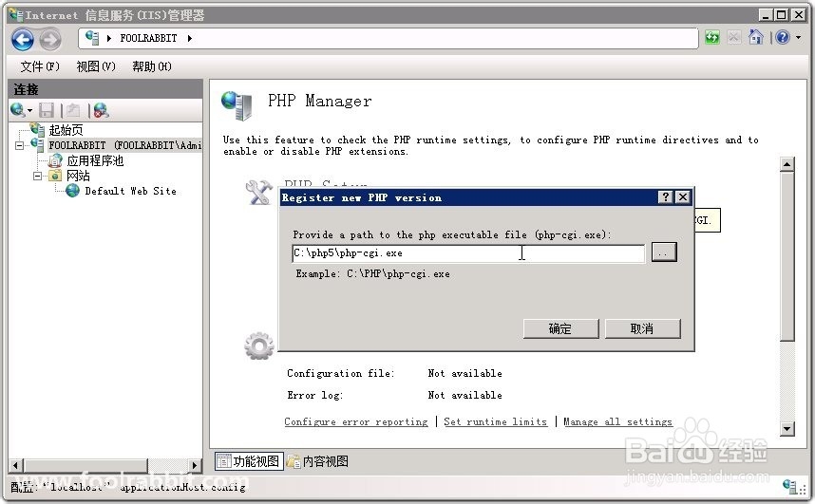Click the 起始页 start page icon

point(37,129)
